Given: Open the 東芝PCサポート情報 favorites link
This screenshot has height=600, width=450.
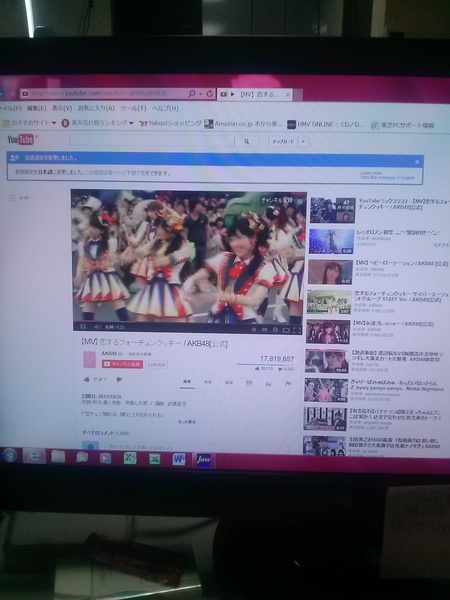Looking at the screenshot, I should (403, 125).
